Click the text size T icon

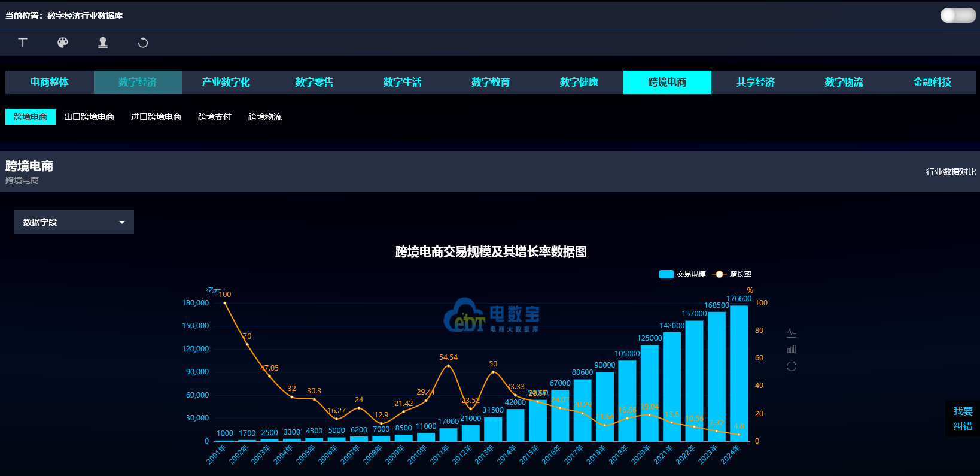click(23, 43)
